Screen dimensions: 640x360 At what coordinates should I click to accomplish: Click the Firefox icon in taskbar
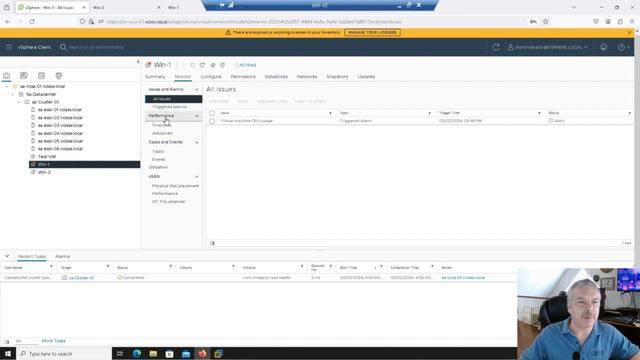pos(202,353)
